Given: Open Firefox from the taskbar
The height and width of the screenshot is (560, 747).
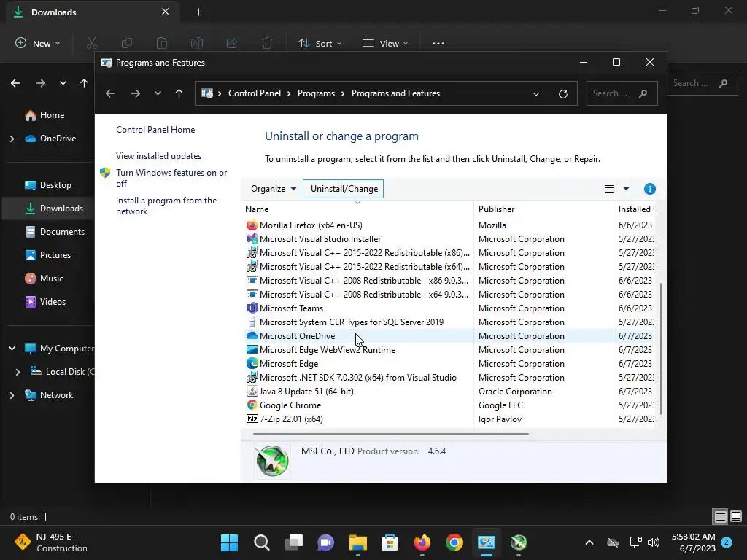Looking at the screenshot, I should pyautogui.click(x=422, y=542).
